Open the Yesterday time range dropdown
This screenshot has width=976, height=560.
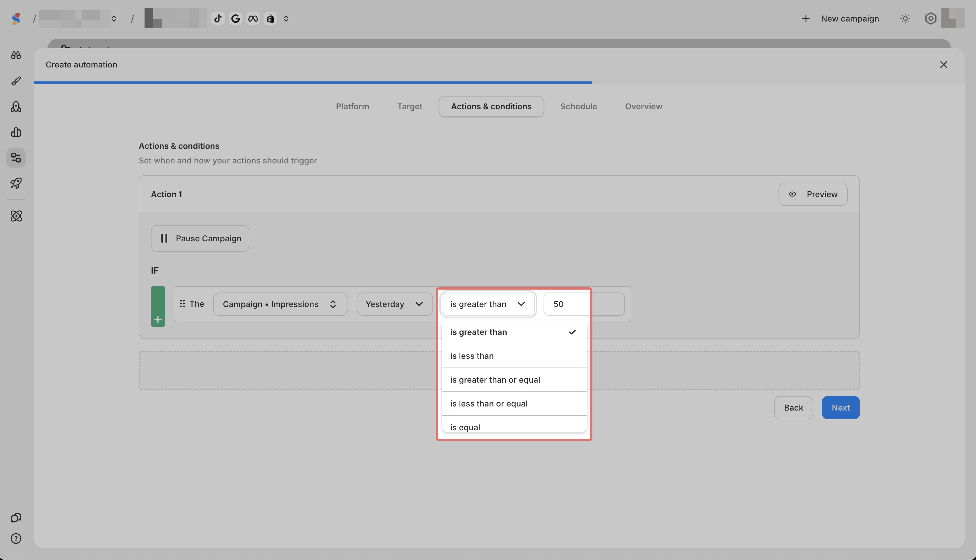point(394,304)
